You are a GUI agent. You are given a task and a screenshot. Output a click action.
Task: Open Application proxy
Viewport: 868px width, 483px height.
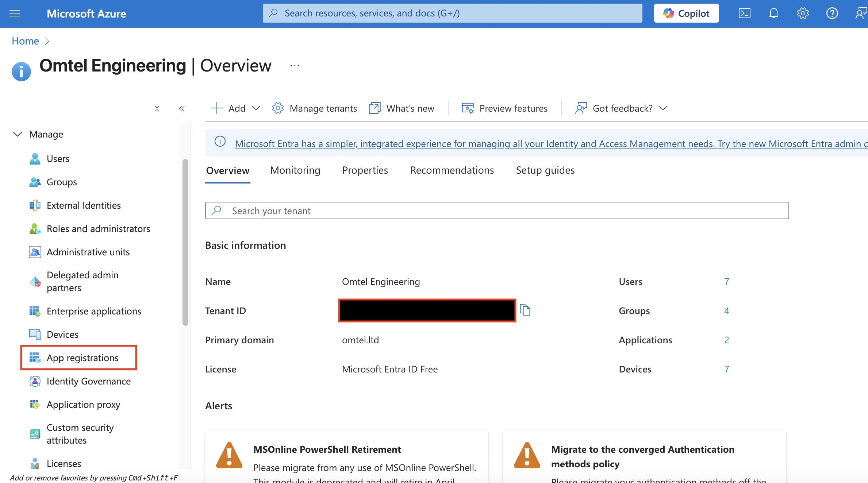pos(83,405)
